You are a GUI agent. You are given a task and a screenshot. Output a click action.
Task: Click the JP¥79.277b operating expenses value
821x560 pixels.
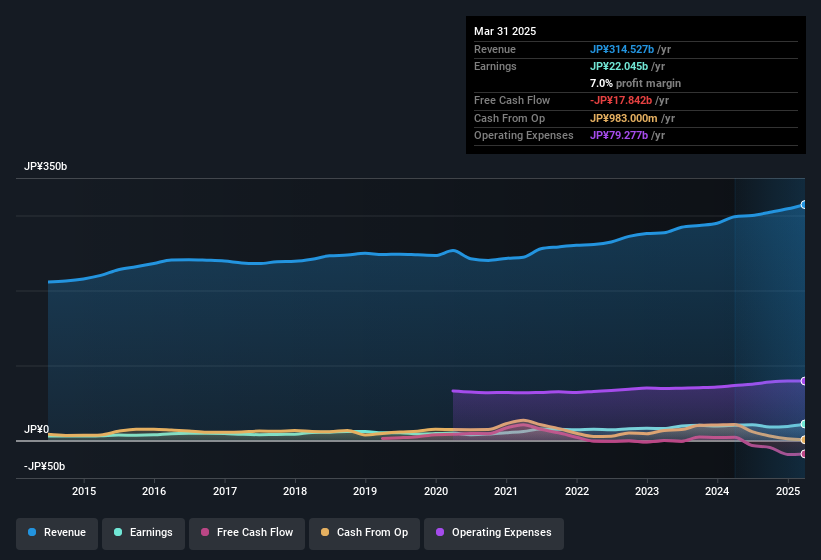tap(619, 136)
